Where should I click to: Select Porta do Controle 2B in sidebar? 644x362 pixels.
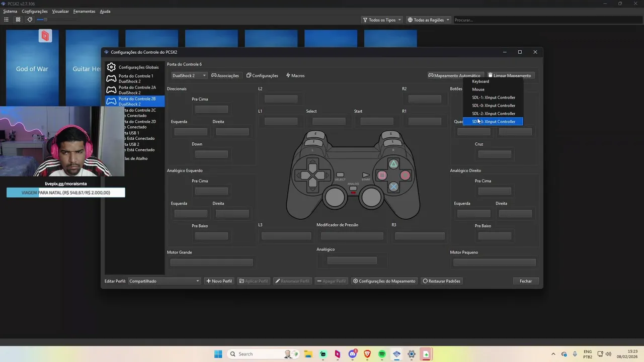click(134, 101)
